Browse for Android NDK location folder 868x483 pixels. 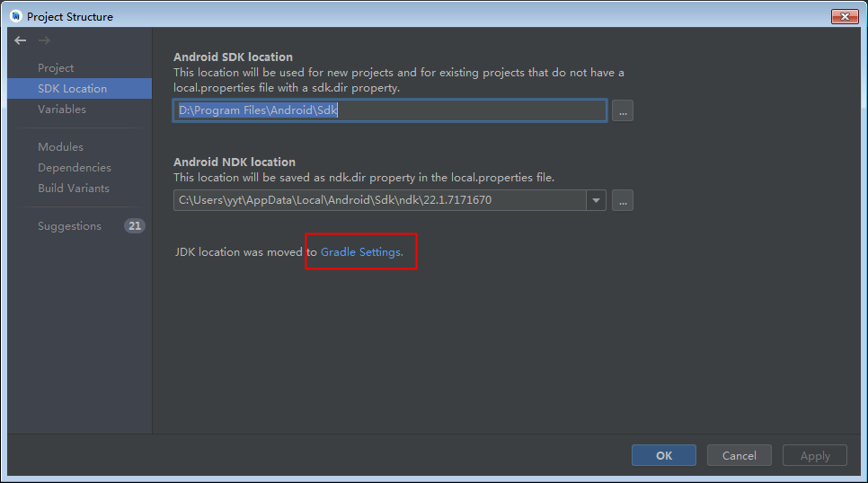pos(623,200)
